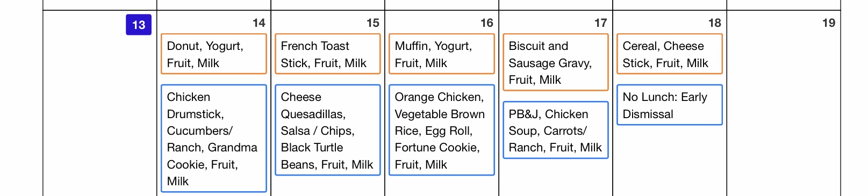Open the Orange Chicken lunch event
This screenshot has height=196, width=868.
click(442, 130)
